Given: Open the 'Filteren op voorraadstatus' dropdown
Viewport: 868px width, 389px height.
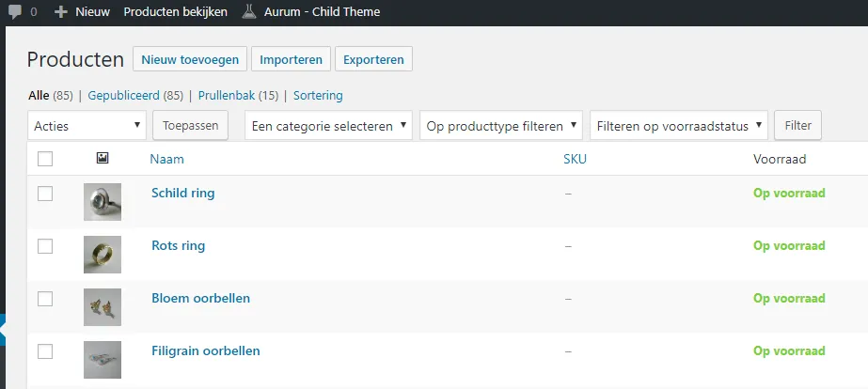Looking at the screenshot, I should coord(679,125).
